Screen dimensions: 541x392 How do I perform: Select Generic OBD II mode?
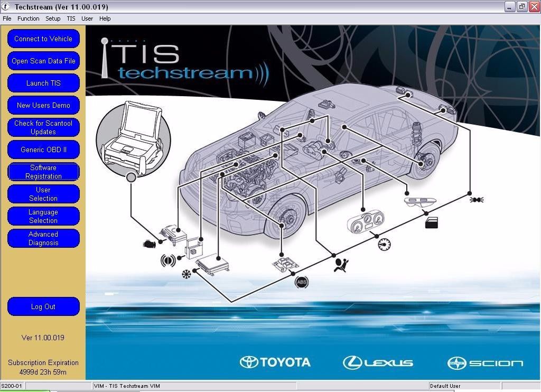[43, 150]
